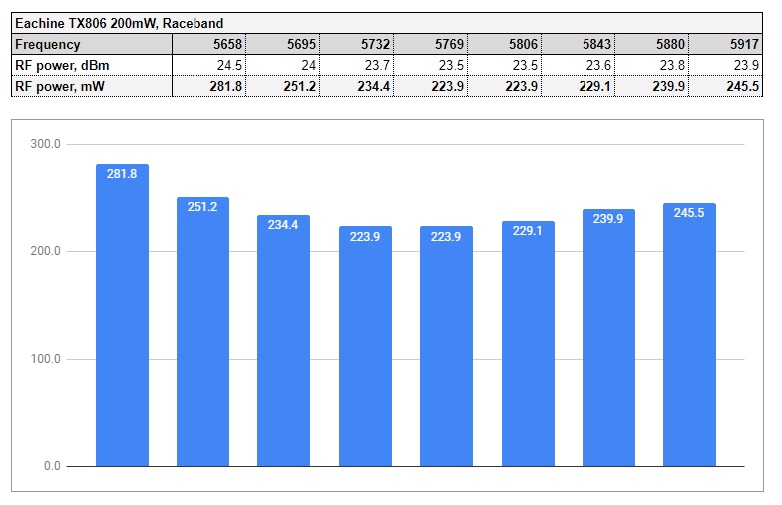Select the mW table cell 251.2
The width and height of the screenshot is (782, 505).
point(283,86)
